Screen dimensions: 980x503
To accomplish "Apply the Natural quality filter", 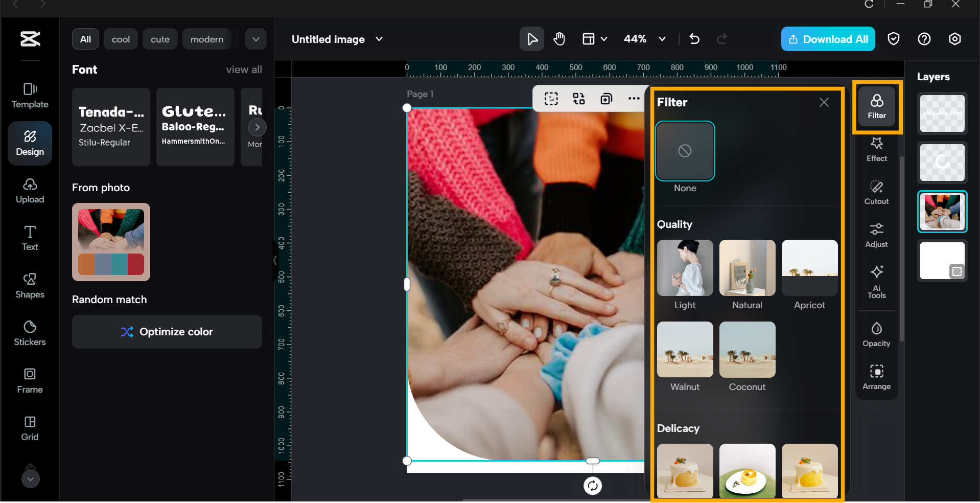I will coord(748,268).
